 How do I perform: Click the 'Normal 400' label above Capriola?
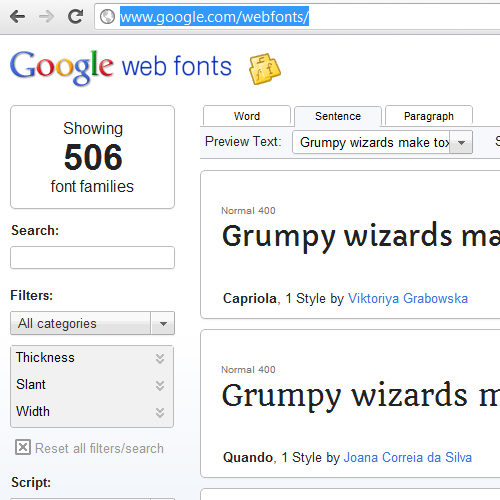(248, 211)
